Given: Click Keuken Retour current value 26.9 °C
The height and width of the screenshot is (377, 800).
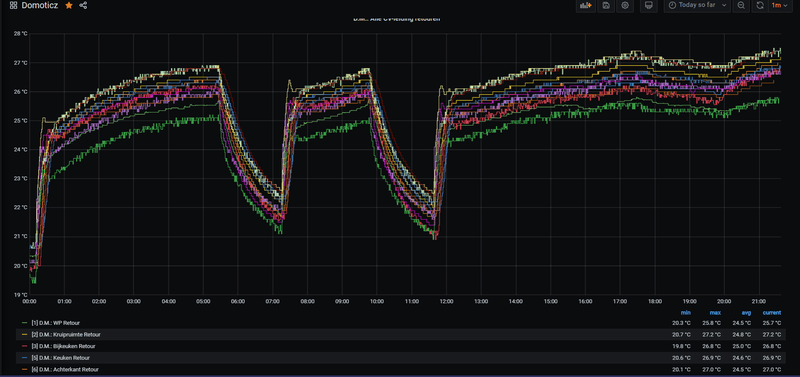Looking at the screenshot, I should point(772,358).
